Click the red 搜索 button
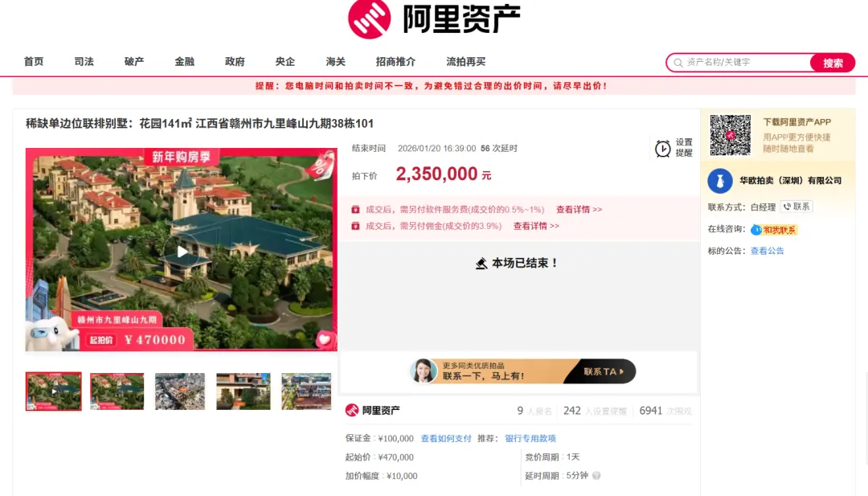868x496 pixels. click(x=833, y=63)
